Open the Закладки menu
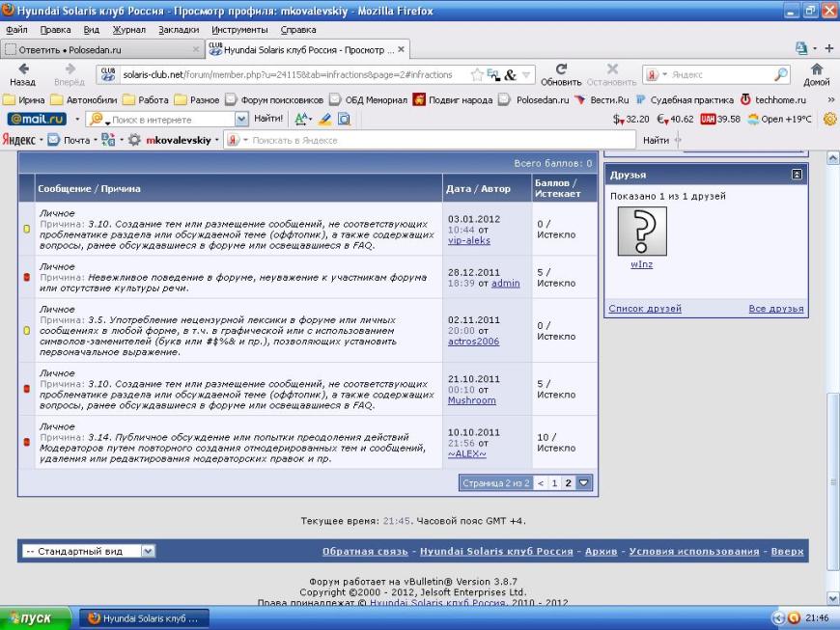The image size is (840, 630). [178, 30]
